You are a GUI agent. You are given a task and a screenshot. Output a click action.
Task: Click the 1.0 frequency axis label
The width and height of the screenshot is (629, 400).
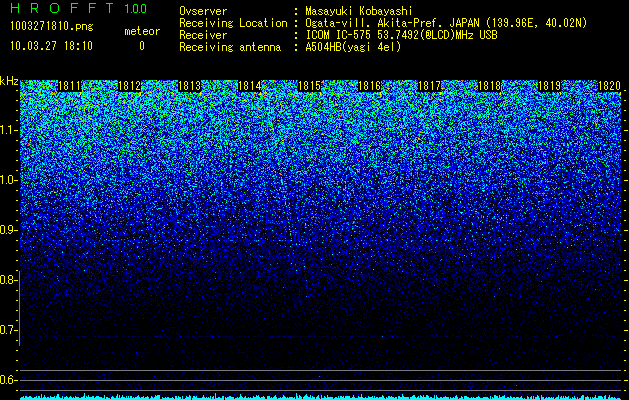(x=8, y=180)
